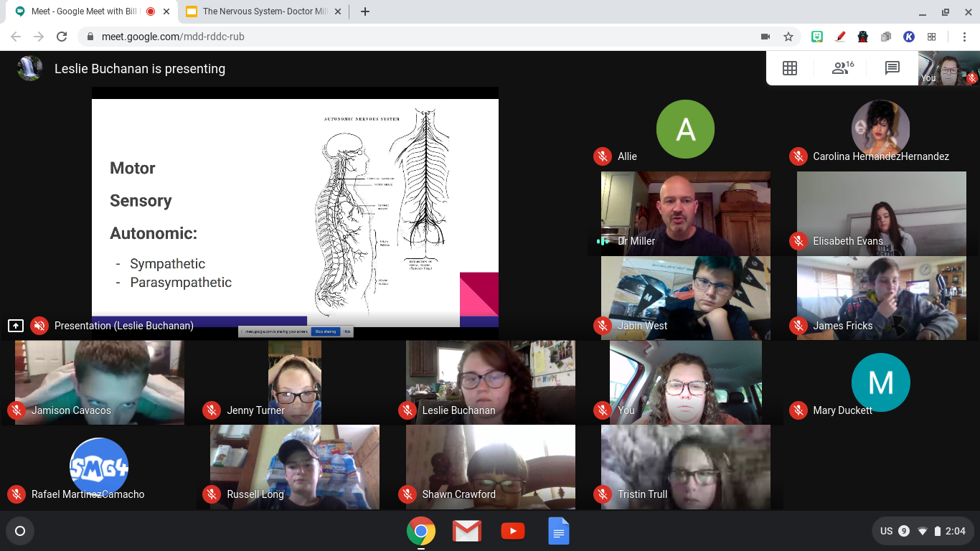Viewport: 980px width, 551px height.
Task: Click the camera permission icon in address bar
Action: (765, 37)
